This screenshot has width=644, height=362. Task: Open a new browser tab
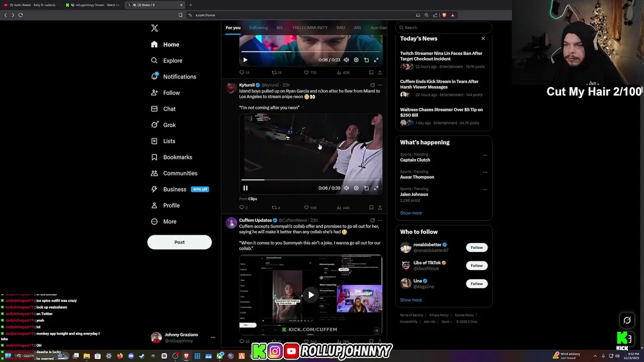click(190, 5)
